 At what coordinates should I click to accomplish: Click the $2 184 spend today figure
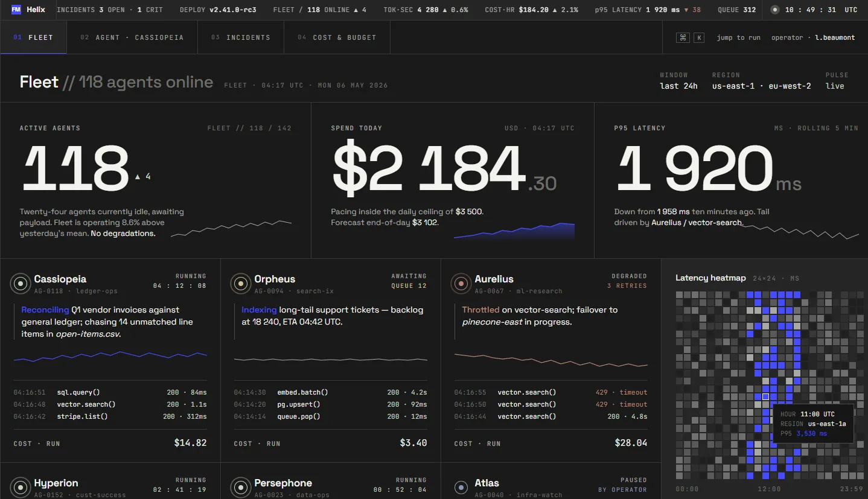click(429, 167)
